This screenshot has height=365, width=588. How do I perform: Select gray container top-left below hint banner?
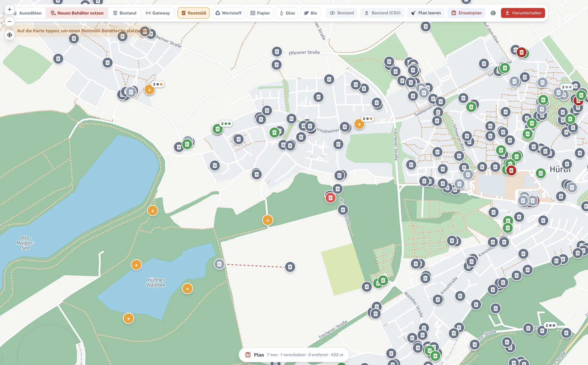point(74,39)
